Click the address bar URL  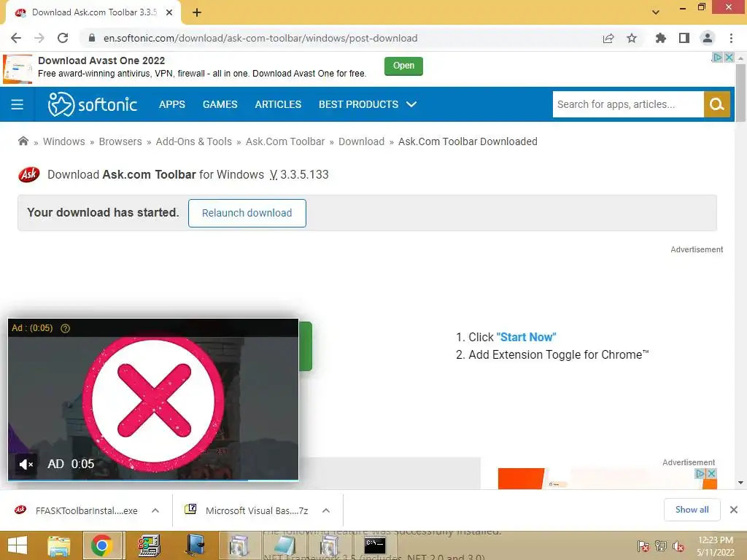[260, 38]
